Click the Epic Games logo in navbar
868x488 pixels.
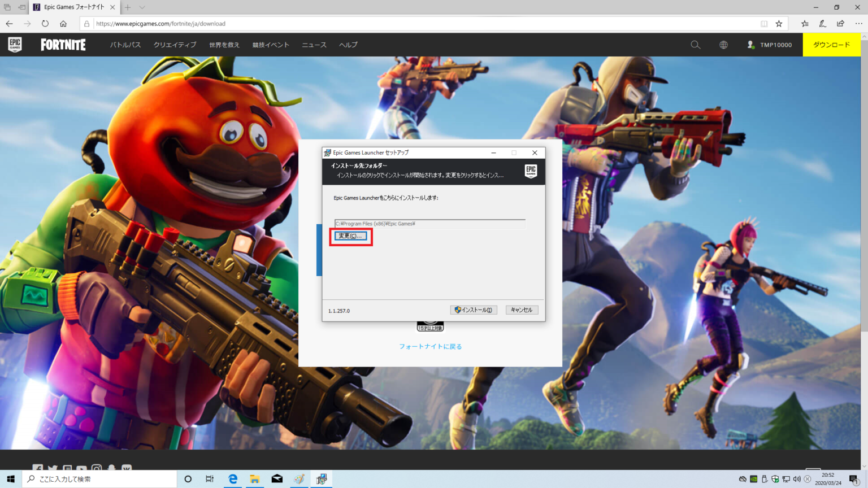click(15, 45)
